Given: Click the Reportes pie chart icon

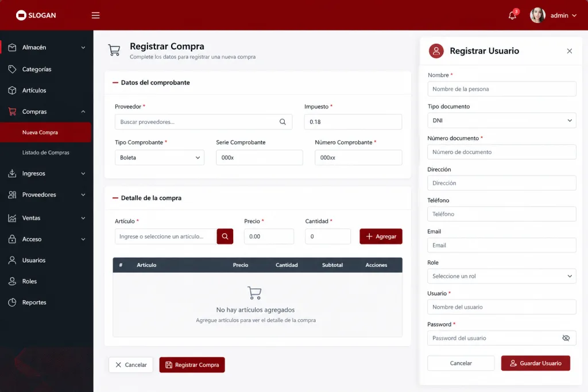Looking at the screenshot, I should click(13, 302).
